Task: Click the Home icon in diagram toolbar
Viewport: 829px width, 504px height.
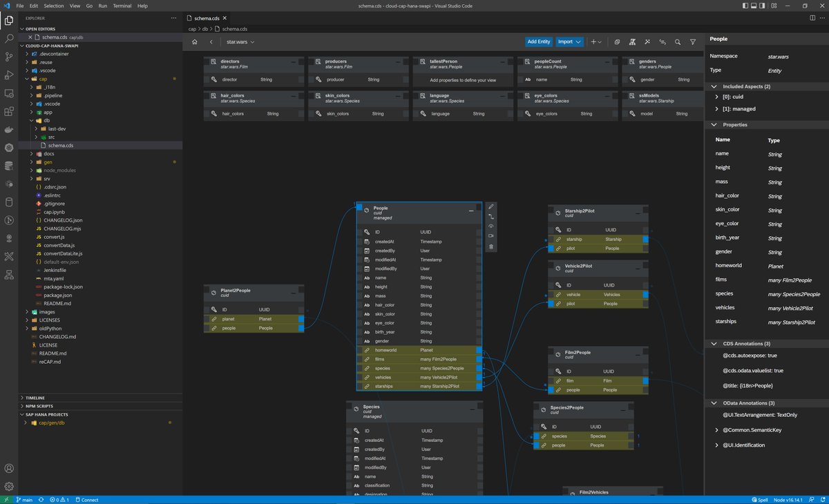Action: coord(195,42)
